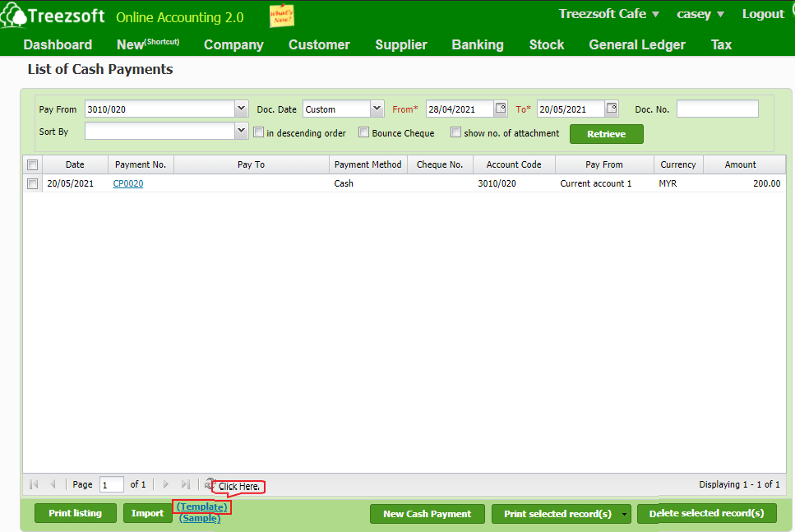Sort by the Pay From column header
Screen dimensions: 795x532
(x=604, y=164)
